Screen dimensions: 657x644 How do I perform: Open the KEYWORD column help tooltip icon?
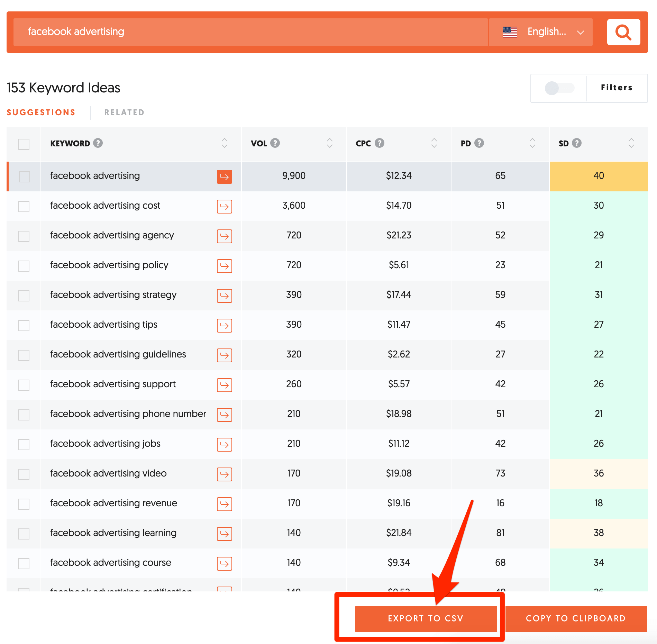point(98,143)
